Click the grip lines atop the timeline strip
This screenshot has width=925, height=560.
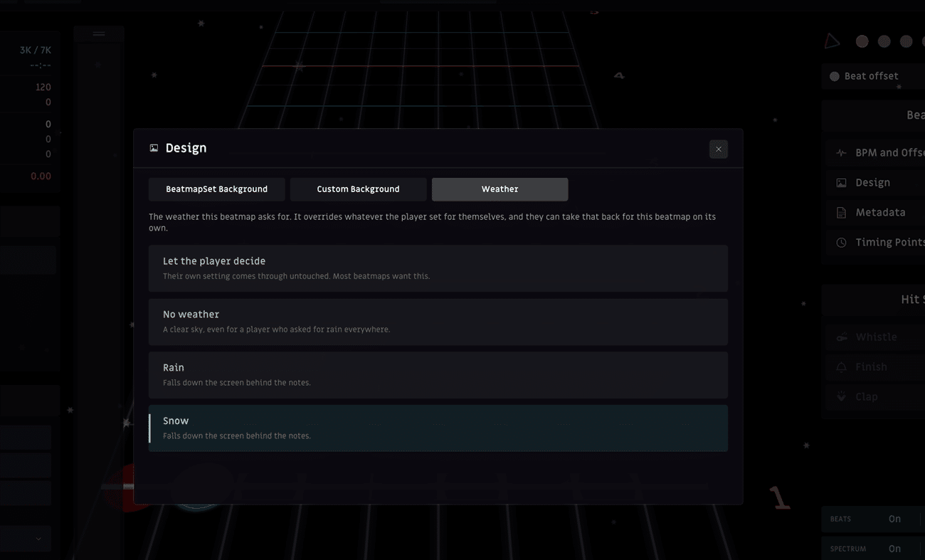point(99,33)
